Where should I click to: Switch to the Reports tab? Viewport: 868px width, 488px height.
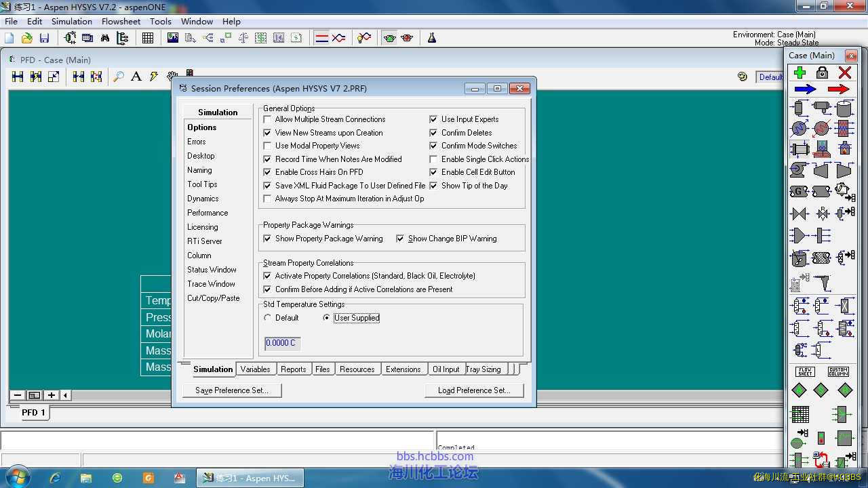294,369
